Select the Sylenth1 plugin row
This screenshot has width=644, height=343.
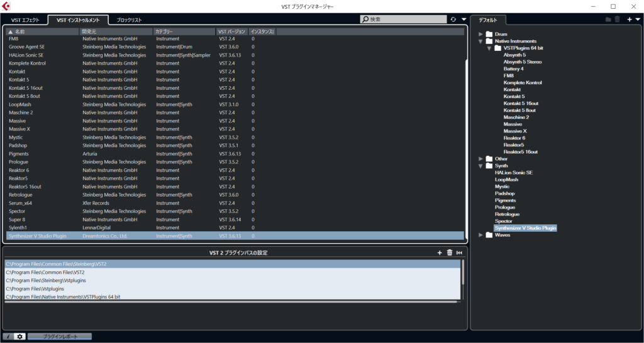(235, 227)
